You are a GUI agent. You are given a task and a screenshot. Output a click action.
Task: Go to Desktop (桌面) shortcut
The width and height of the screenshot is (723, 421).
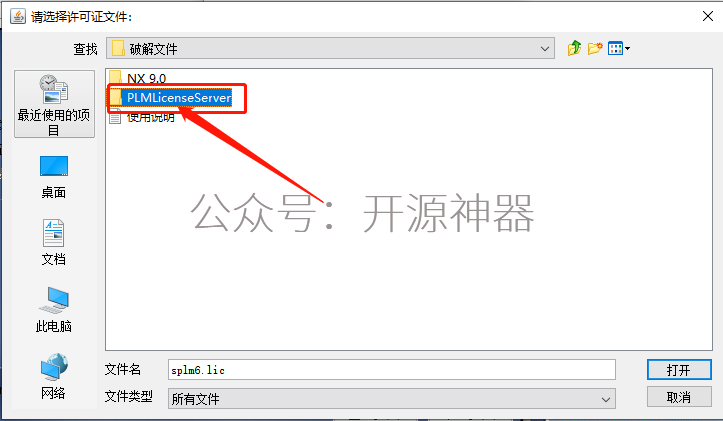(54, 177)
